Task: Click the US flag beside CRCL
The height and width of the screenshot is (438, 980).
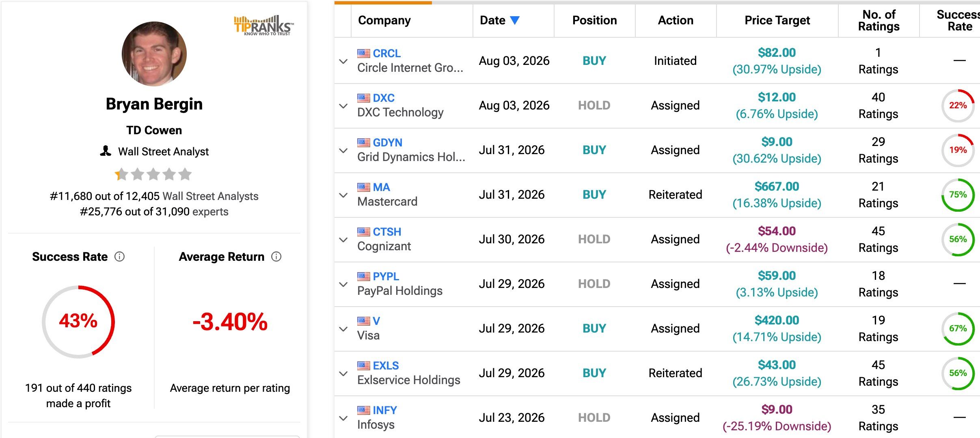Action: (363, 53)
